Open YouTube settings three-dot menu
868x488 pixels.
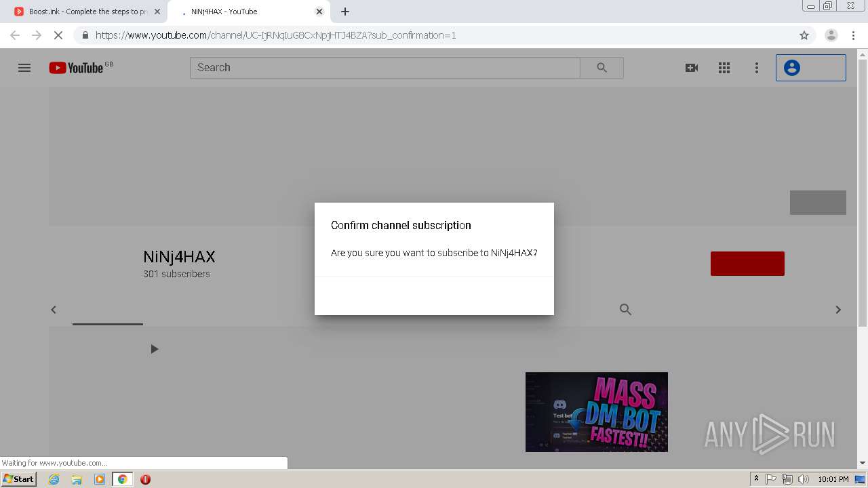pos(757,68)
